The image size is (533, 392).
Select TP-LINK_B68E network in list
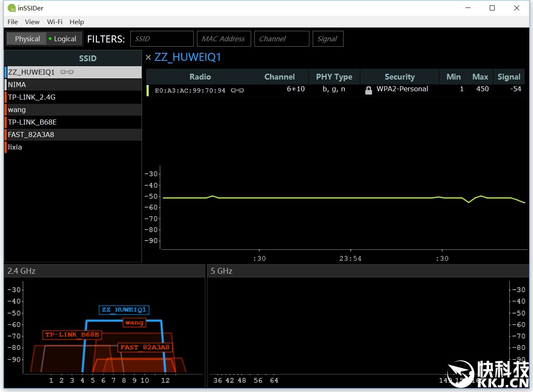(x=73, y=122)
